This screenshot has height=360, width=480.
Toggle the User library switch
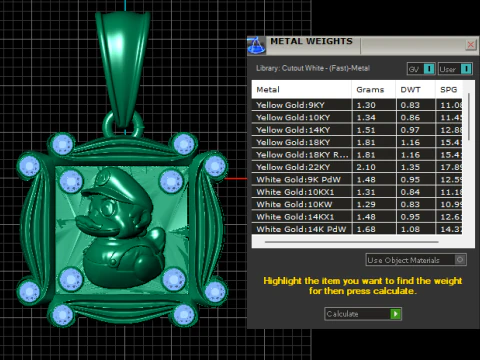pos(455,69)
